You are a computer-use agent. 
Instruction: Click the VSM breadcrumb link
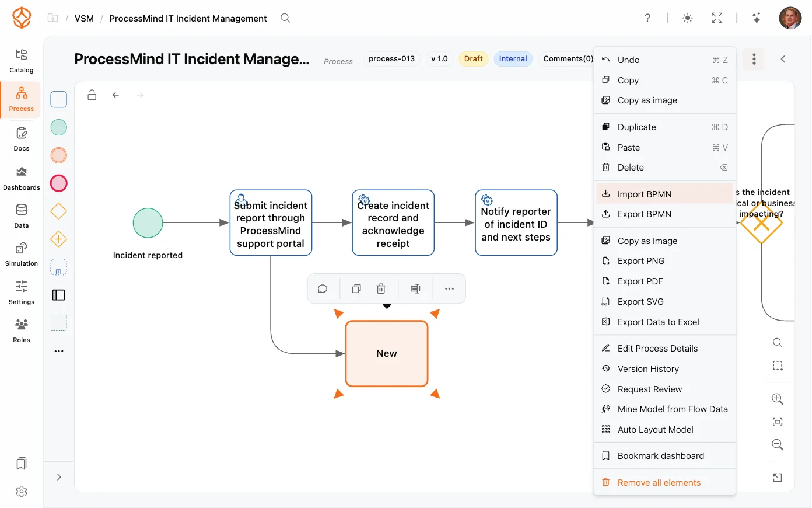tap(84, 19)
